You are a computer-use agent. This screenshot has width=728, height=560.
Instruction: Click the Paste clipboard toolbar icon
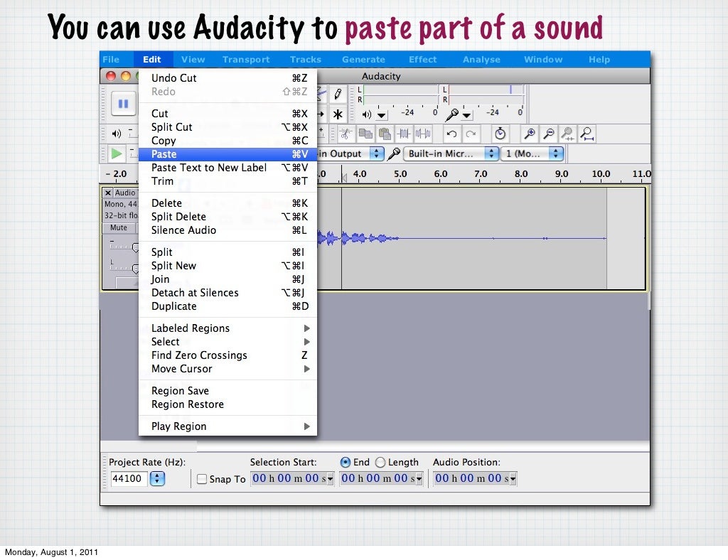point(385,134)
